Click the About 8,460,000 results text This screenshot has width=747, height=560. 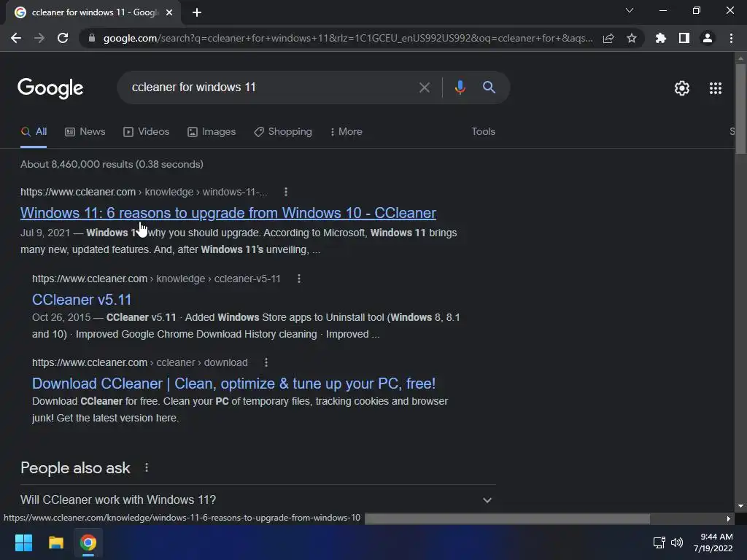click(112, 164)
